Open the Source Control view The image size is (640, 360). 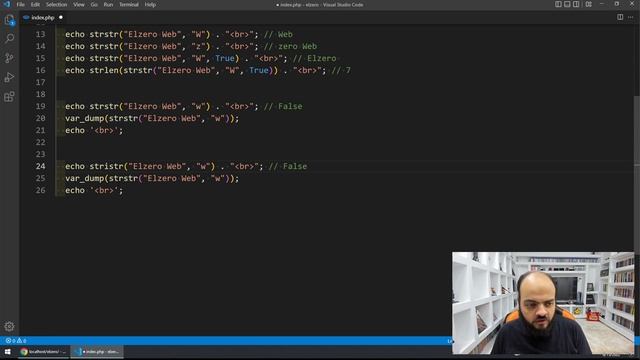9,58
